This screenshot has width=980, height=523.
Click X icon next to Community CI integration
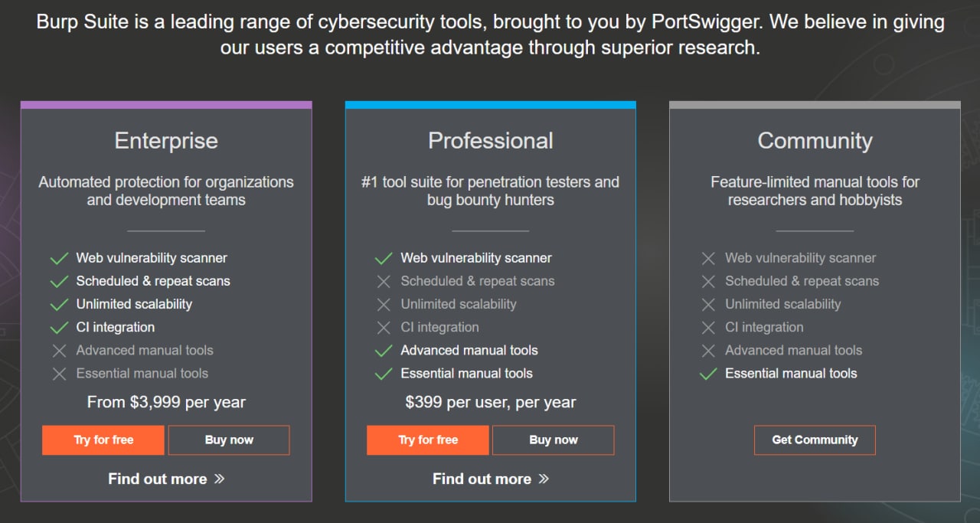pyautogui.click(x=709, y=328)
